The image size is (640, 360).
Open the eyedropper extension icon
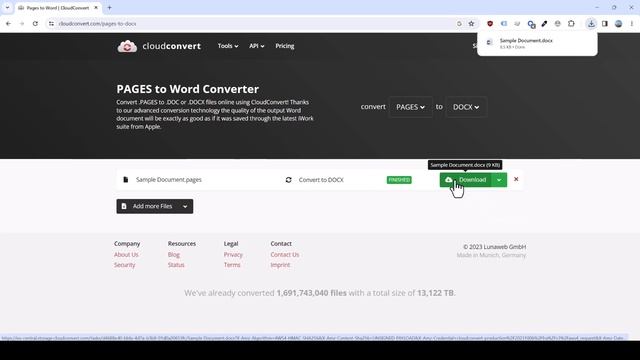click(x=544, y=24)
